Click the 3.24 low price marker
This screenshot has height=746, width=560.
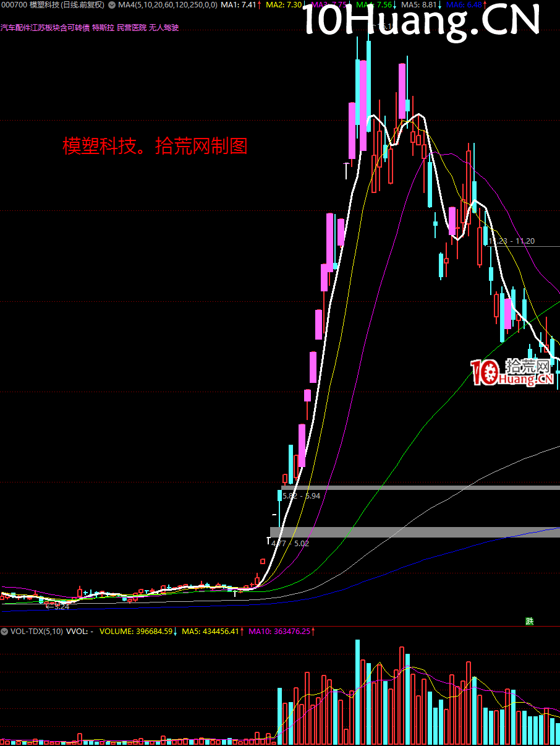(x=61, y=607)
